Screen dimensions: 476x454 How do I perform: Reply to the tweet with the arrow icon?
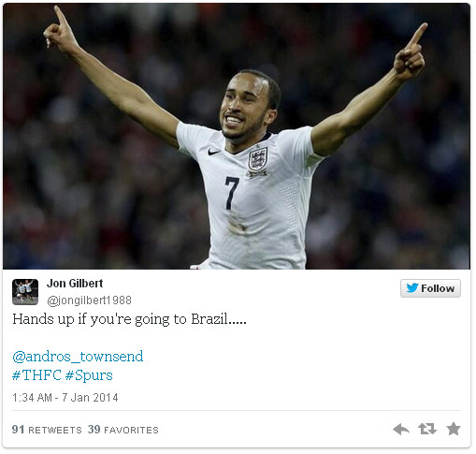click(401, 430)
